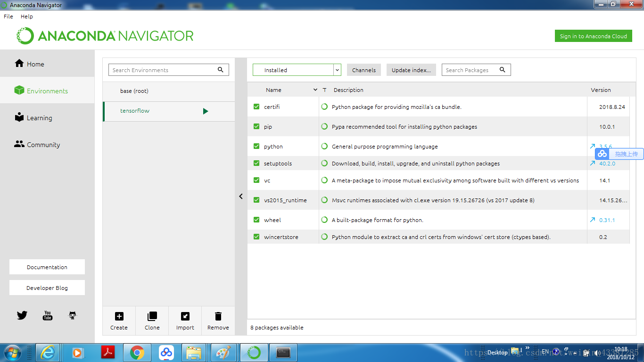Select the Environments sidebar tab

pyautogui.click(x=47, y=90)
